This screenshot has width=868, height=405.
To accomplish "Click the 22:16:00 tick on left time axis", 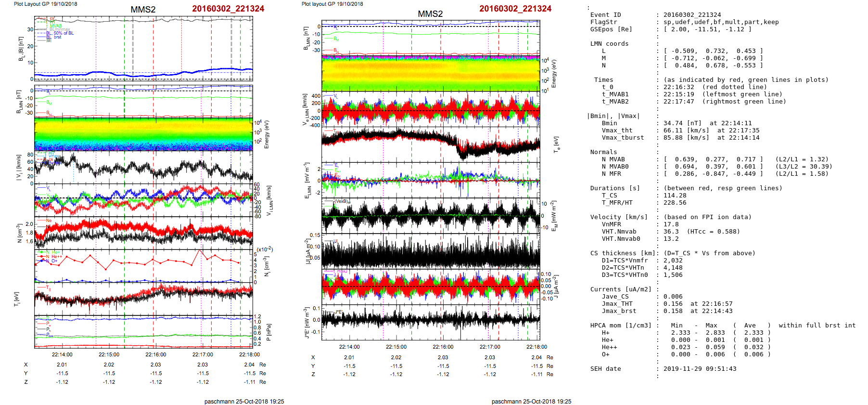I will click(156, 354).
